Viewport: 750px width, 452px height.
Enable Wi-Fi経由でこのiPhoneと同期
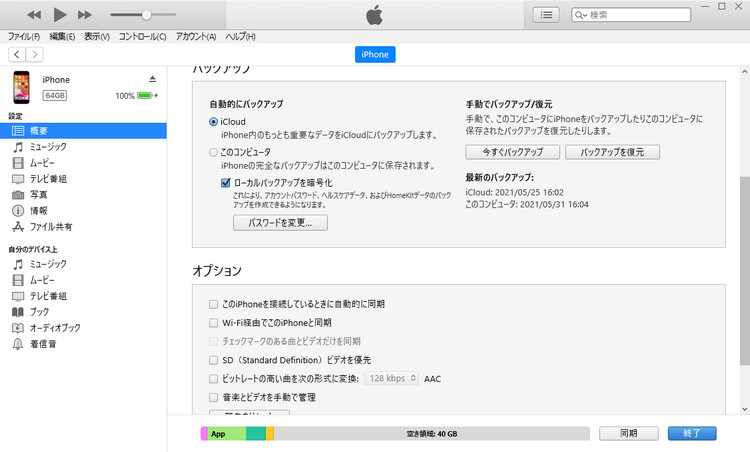213,323
